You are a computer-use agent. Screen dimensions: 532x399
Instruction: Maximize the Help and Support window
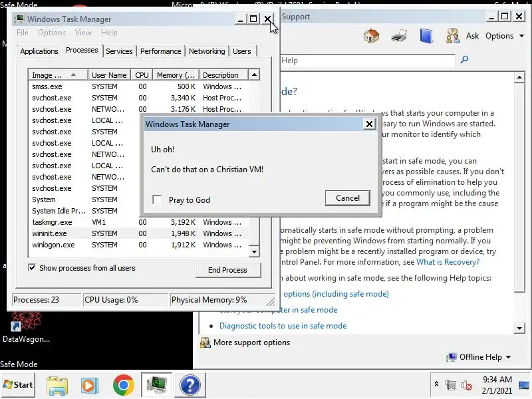505,16
